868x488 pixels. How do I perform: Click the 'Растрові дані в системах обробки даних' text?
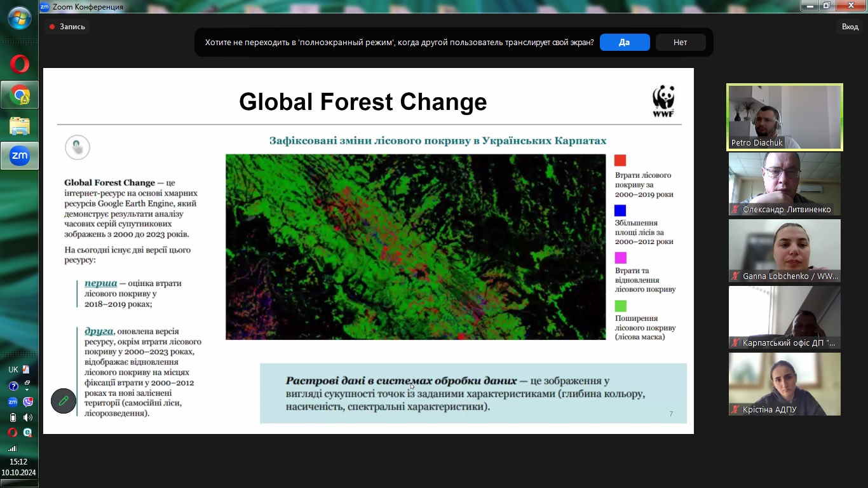(x=401, y=381)
